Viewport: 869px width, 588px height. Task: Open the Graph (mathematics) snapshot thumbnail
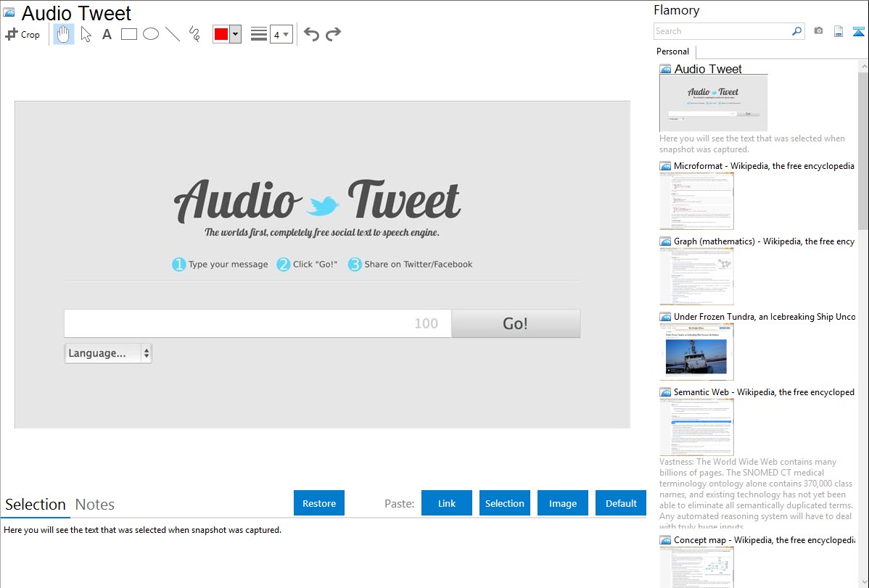(x=696, y=276)
